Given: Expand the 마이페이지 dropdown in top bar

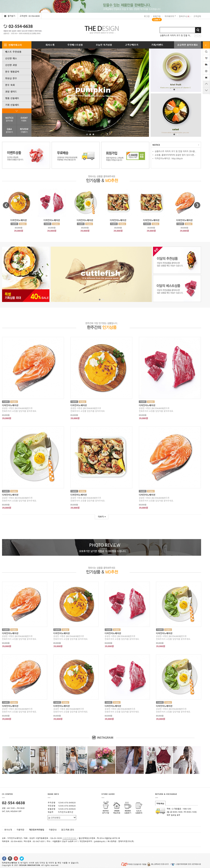Looking at the screenshot, I should pyautogui.click(x=170, y=16).
